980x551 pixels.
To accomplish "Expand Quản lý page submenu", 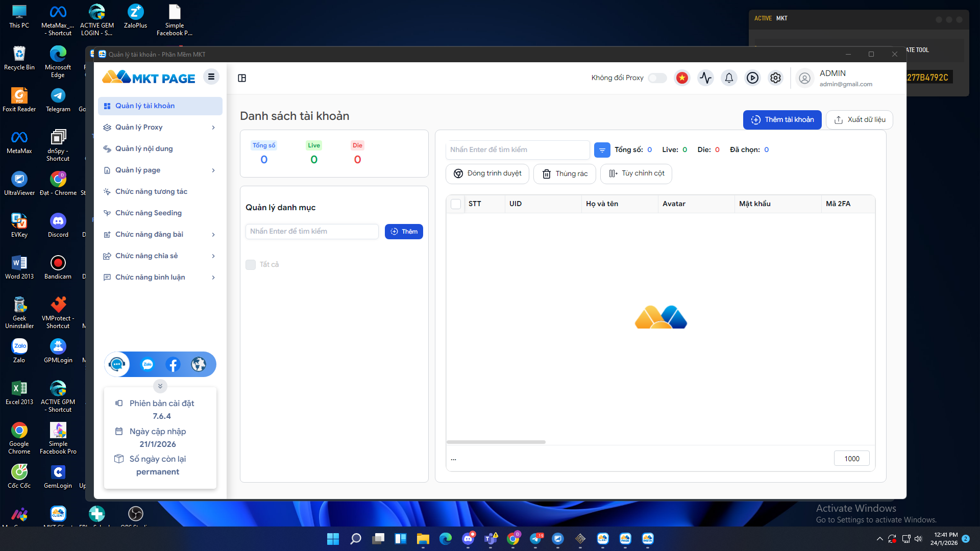I will (213, 170).
